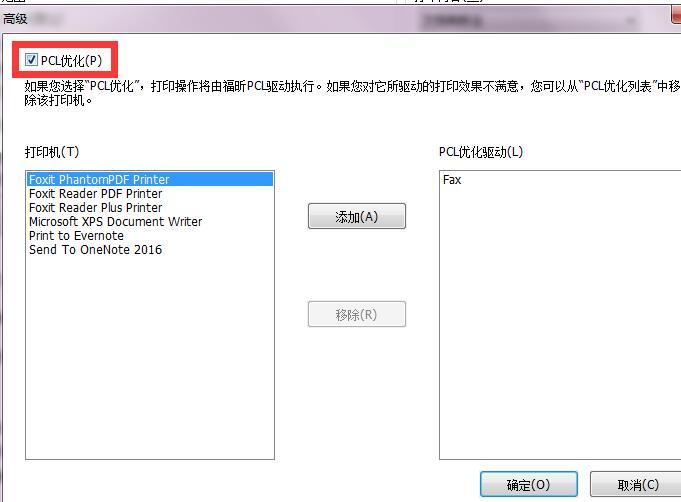Select Microsoft XPS Document Writer
The image size is (681, 502).
(150, 222)
